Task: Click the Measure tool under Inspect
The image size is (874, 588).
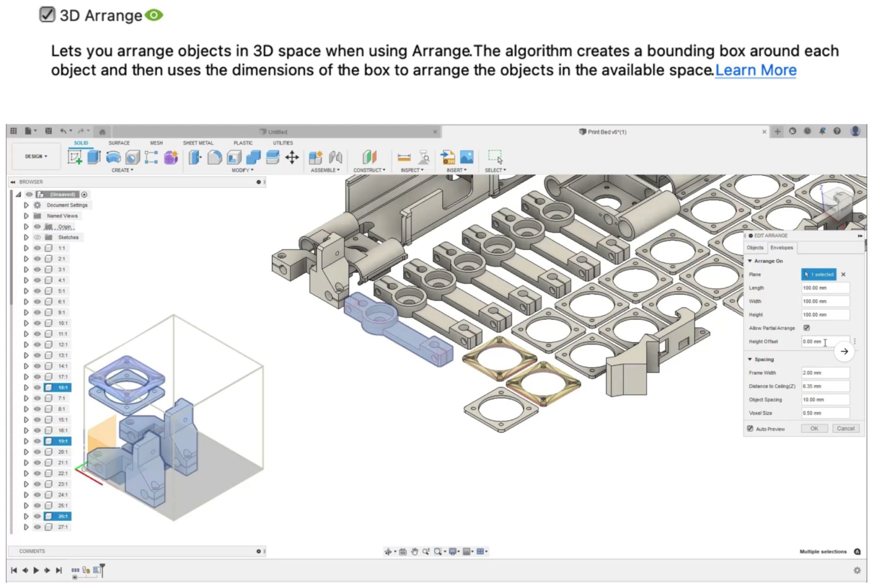Action: coord(404,157)
